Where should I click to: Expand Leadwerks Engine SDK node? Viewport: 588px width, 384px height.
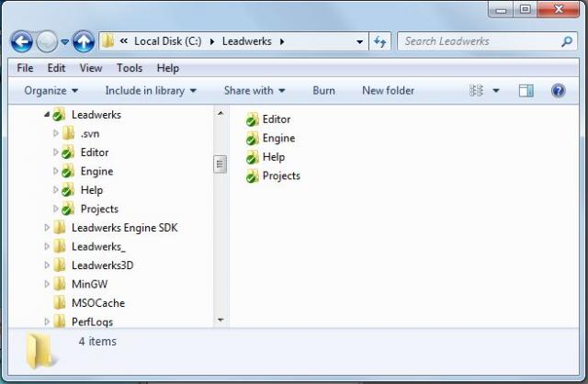click(x=47, y=227)
